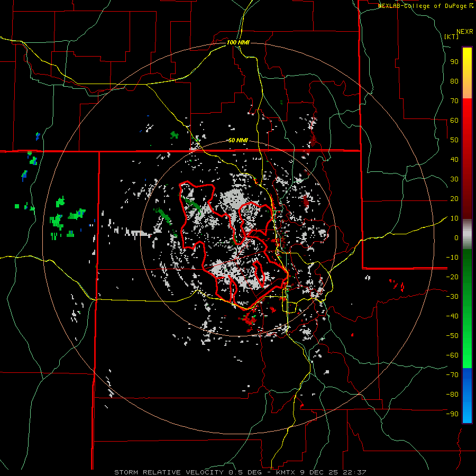Click the "-90" tick label on the scale

point(452,414)
